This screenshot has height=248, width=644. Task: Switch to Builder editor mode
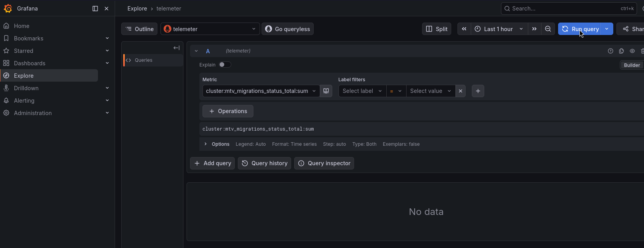632,65
